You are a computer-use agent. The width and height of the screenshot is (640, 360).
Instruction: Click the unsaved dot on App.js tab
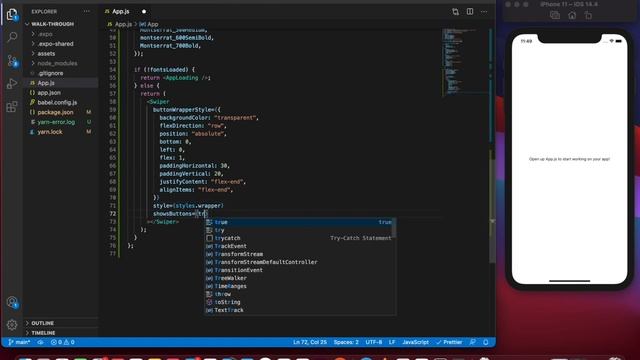coord(144,11)
